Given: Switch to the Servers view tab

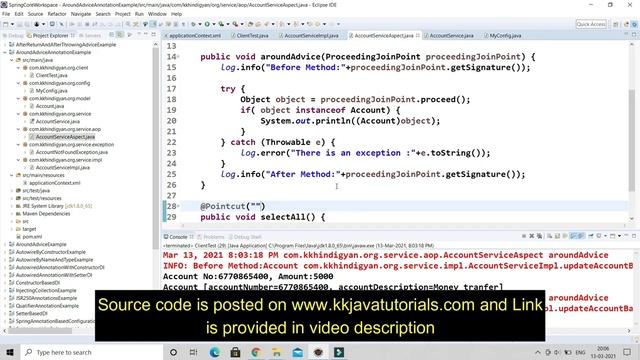Looking at the screenshot, I should [x=93, y=36].
